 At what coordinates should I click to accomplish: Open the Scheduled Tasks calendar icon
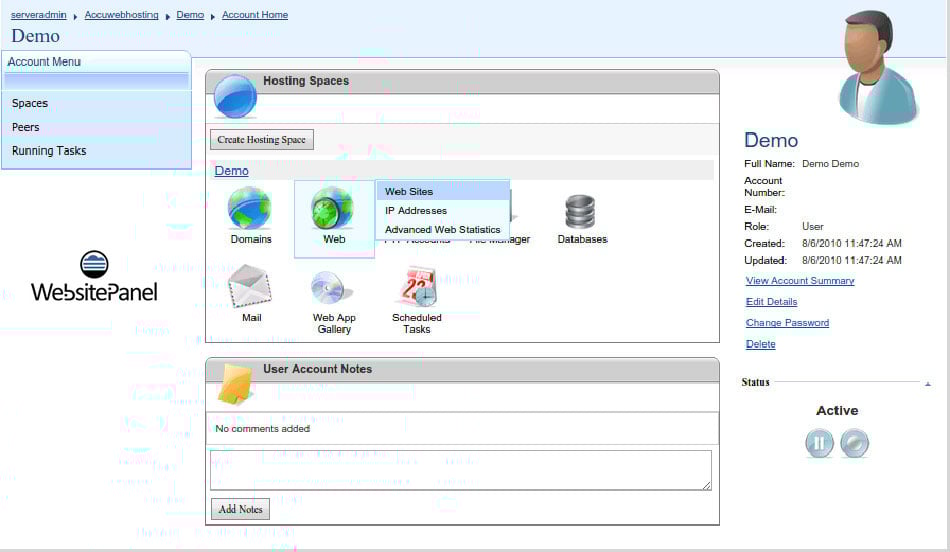pos(417,287)
